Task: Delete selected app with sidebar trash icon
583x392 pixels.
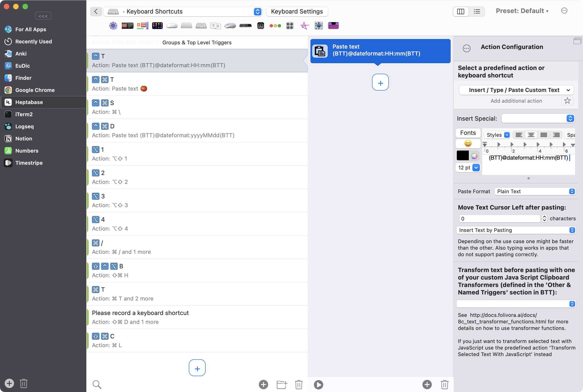Action: [24, 383]
